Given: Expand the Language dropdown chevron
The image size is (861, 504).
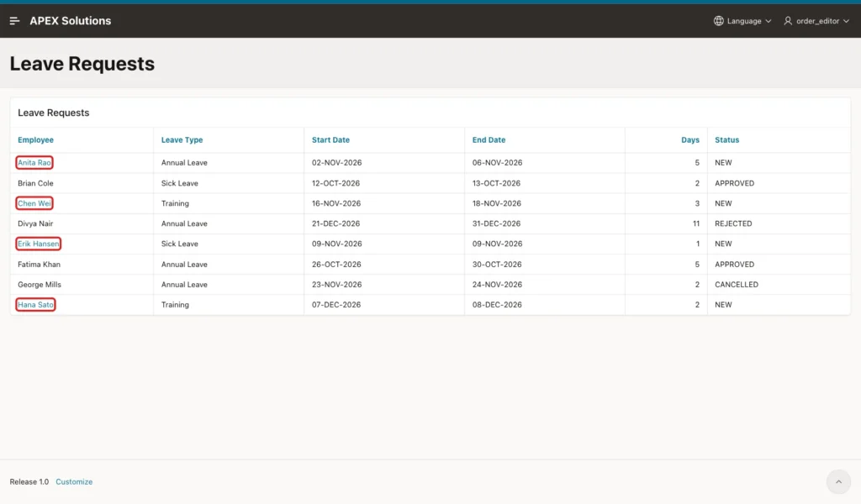Looking at the screenshot, I should tap(769, 21).
